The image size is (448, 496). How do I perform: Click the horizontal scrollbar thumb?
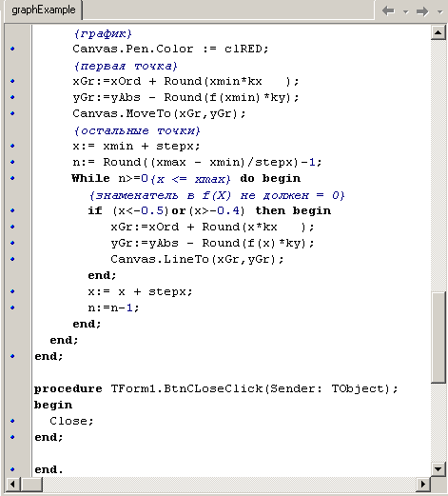[x=31, y=485]
